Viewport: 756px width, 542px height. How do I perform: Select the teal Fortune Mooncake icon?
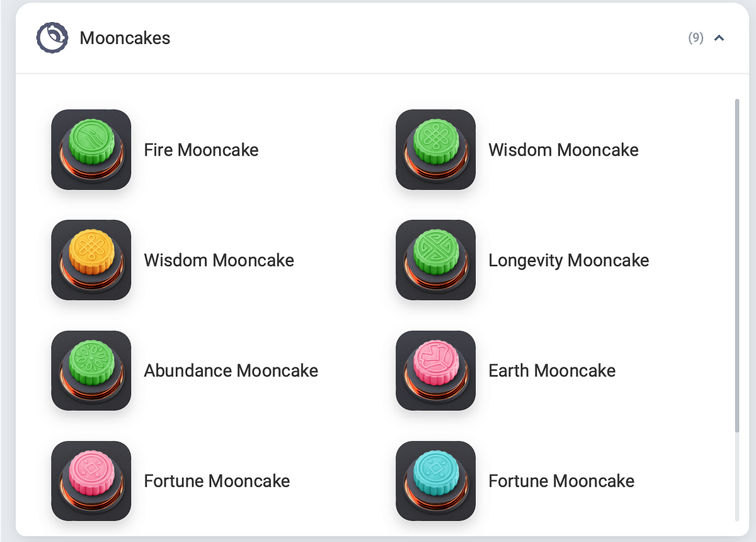click(436, 480)
